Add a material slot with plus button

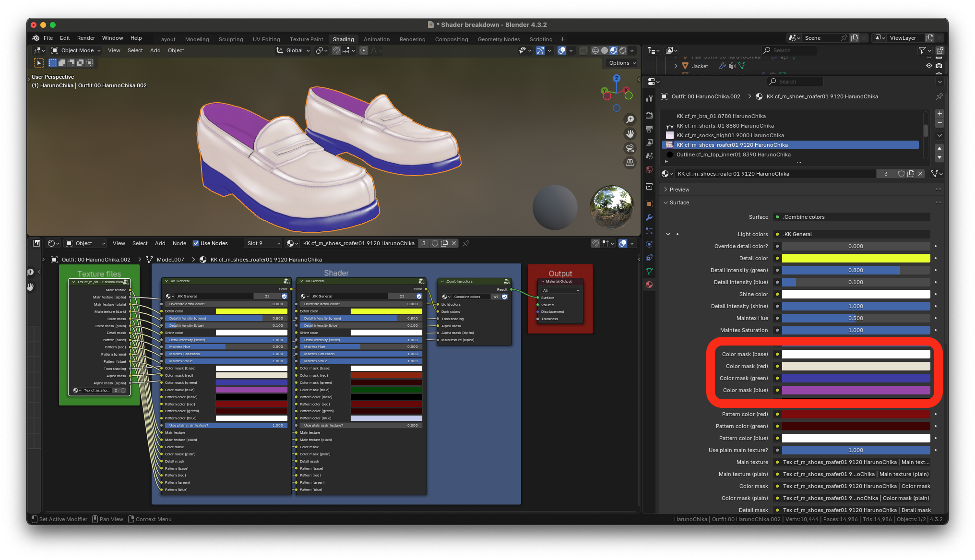pos(939,114)
